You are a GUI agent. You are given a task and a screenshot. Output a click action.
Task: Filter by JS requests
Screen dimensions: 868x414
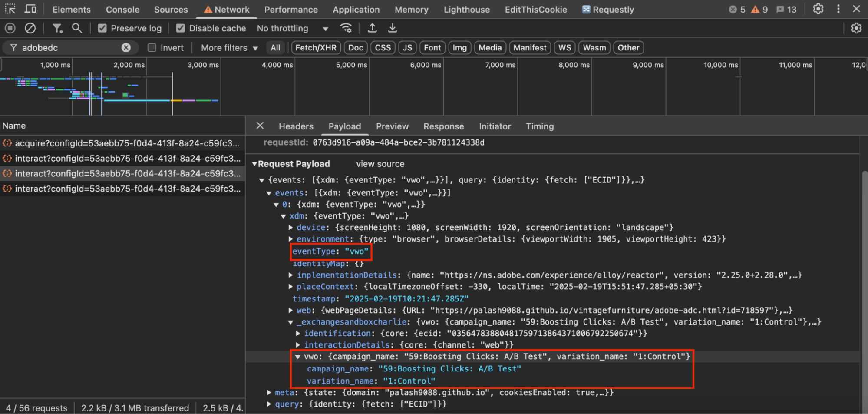click(407, 48)
